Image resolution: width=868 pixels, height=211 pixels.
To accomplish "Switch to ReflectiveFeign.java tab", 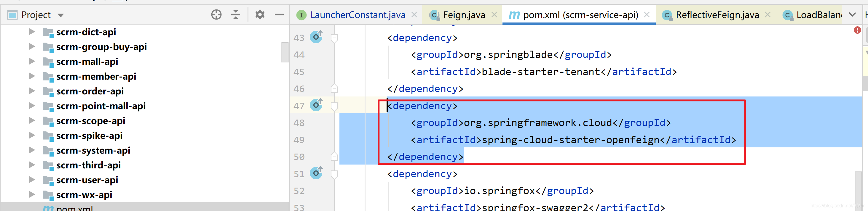I will click(717, 15).
